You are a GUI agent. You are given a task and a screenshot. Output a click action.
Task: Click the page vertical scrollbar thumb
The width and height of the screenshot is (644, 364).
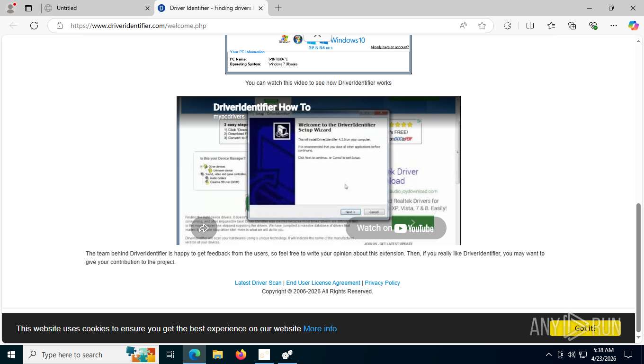[x=638, y=268]
